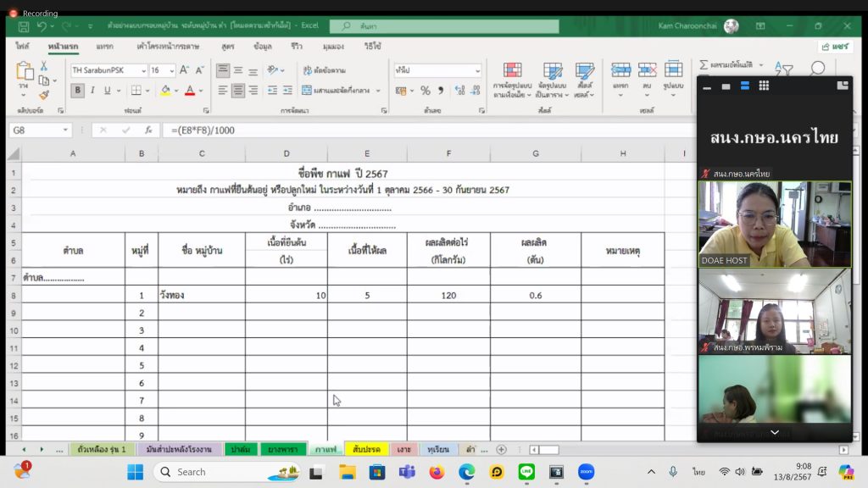
Task: Click the แชร์ (Share) button
Action: coord(835,47)
